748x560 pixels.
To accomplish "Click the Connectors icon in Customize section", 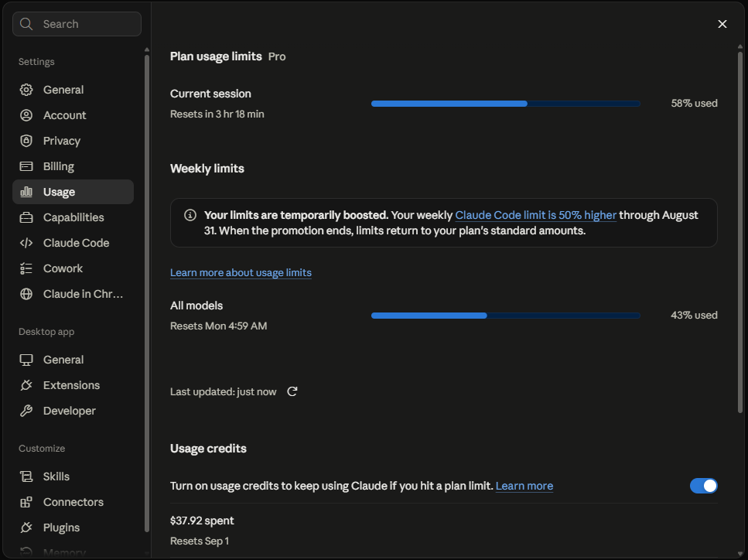I will tap(26, 502).
